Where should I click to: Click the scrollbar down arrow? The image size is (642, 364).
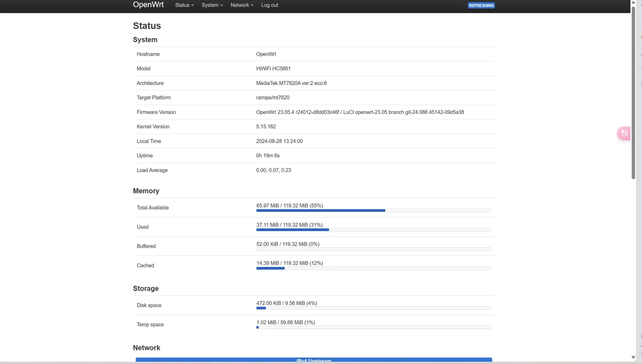coord(633,357)
